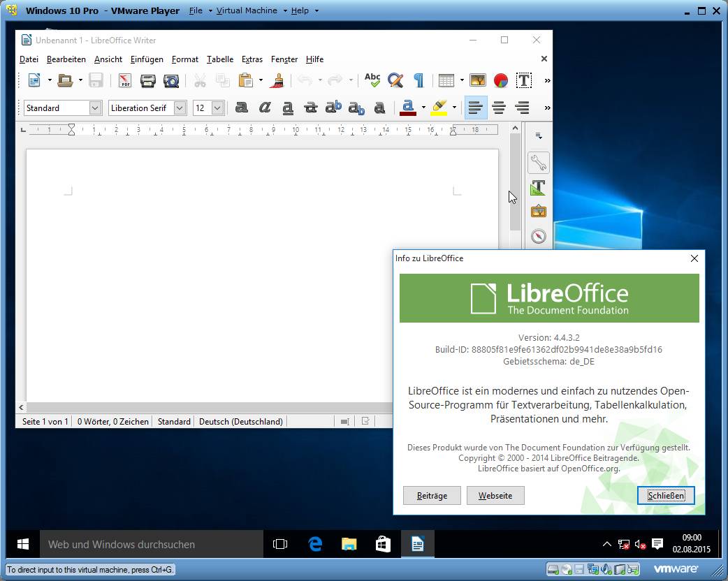Expand the font size 12 dropdown
The height and width of the screenshot is (581, 728).
[x=217, y=108]
